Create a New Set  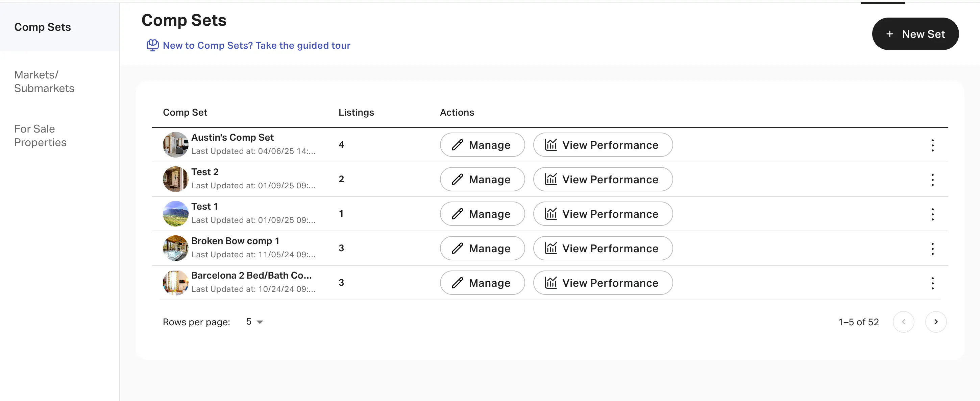(x=915, y=34)
